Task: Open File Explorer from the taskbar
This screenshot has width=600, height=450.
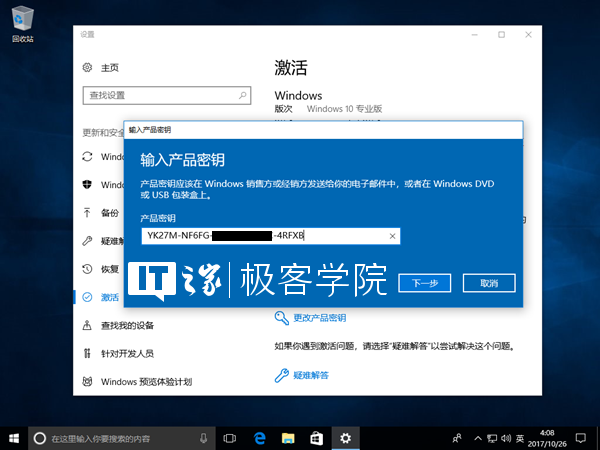Action: (x=288, y=439)
